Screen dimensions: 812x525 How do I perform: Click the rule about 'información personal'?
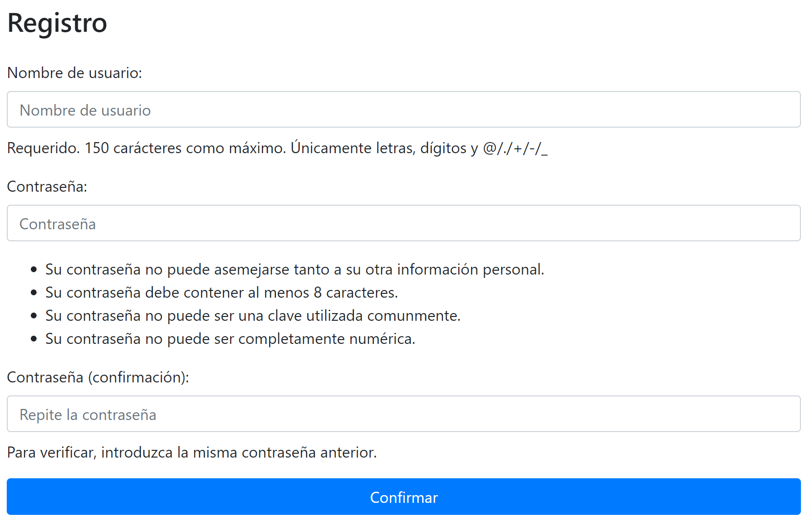point(295,269)
